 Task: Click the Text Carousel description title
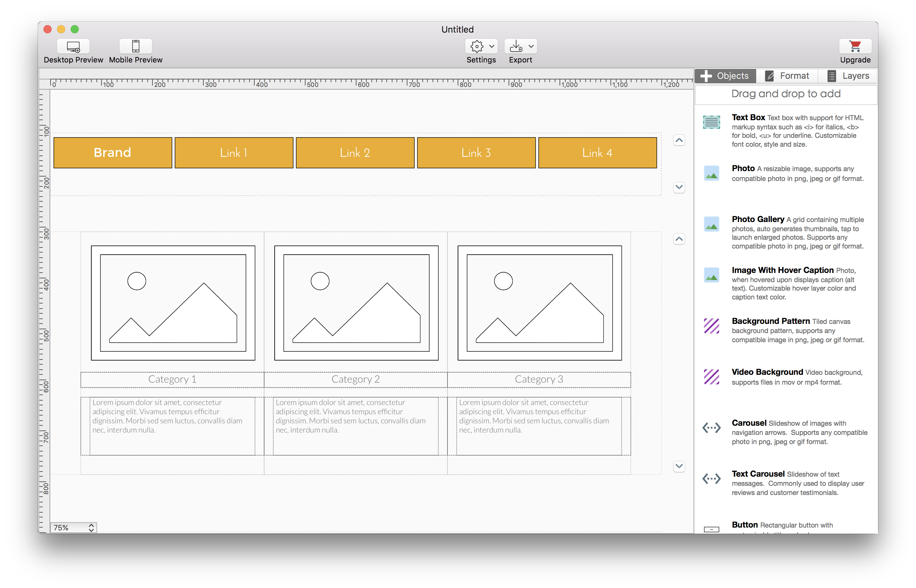click(x=758, y=474)
